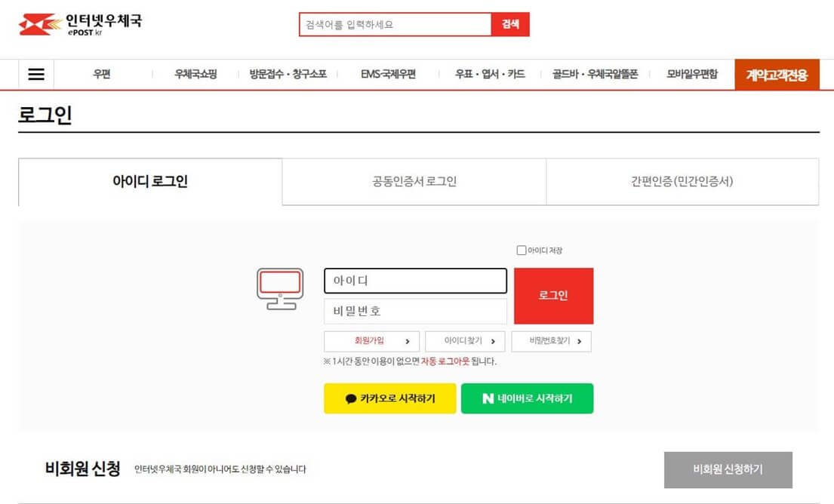The image size is (834, 504).
Task: Open the 골드바·우체국알뜰폰 menu
Action: pos(595,74)
